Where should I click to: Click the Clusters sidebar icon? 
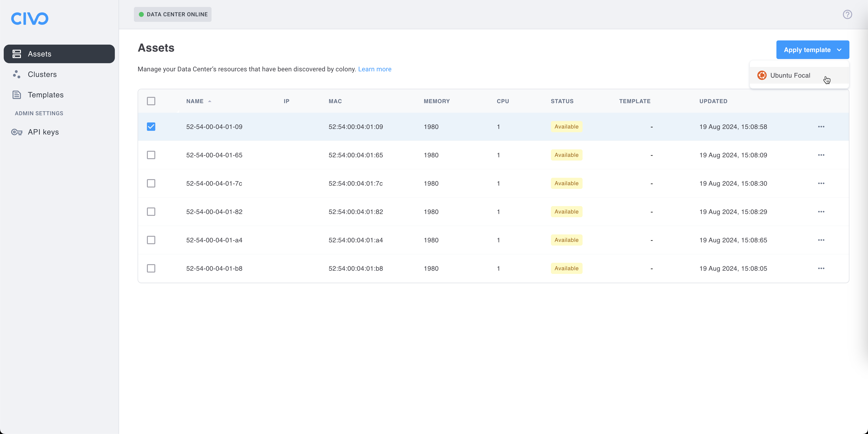tap(17, 74)
